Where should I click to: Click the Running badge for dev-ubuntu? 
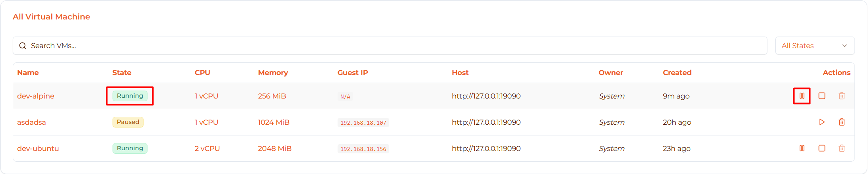pyautogui.click(x=130, y=148)
